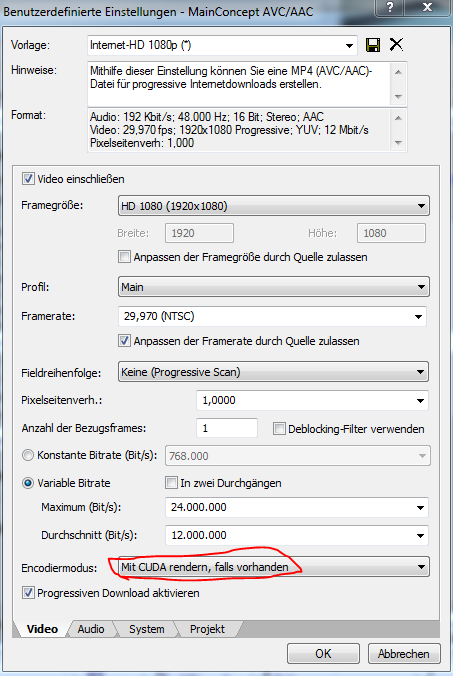Click the Höhe height field

tap(391, 233)
